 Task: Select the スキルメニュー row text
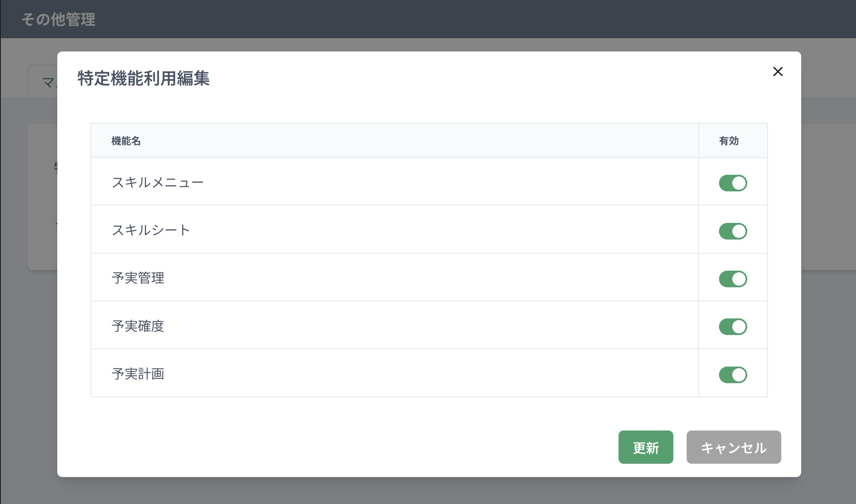(158, 182)
